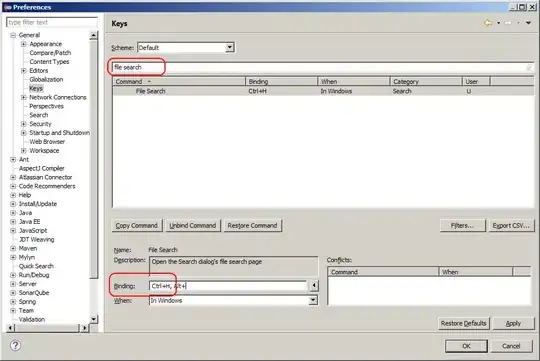Select Web Browser preferences item
This screenshot has height=361, width=540.
tap(47, 142)
